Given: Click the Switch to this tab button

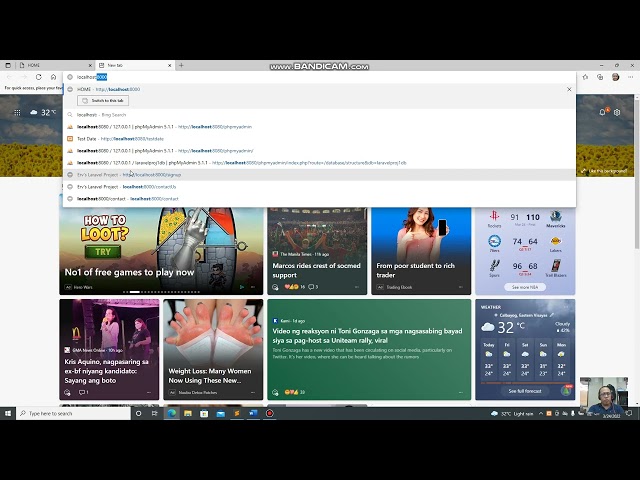Looking at the screenshot, I should [x=103, y=100].
